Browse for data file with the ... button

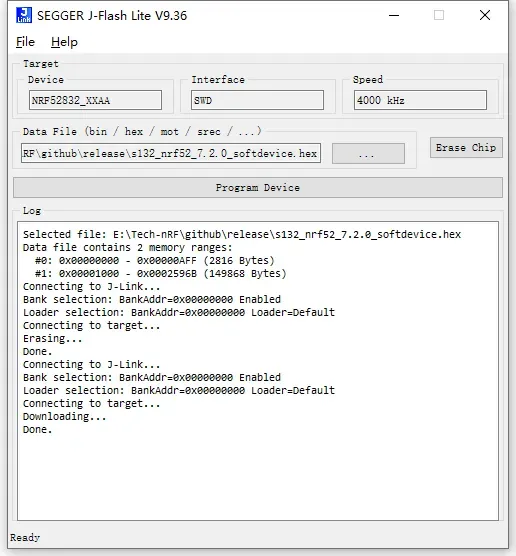pos(368,154)
